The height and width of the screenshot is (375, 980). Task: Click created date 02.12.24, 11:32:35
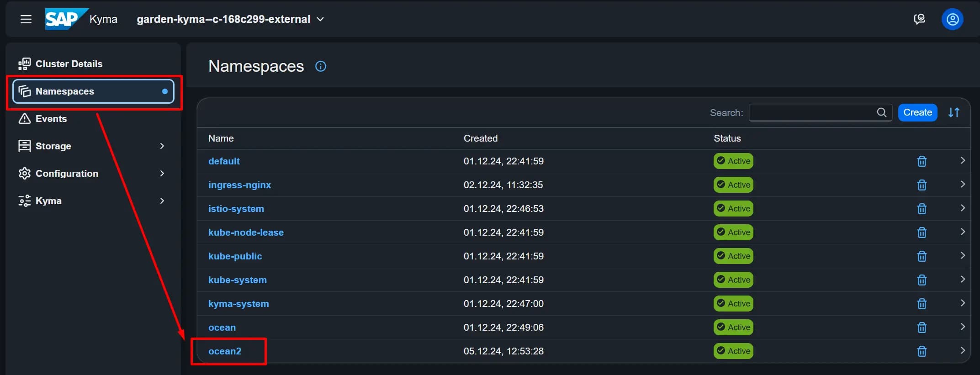503,185
